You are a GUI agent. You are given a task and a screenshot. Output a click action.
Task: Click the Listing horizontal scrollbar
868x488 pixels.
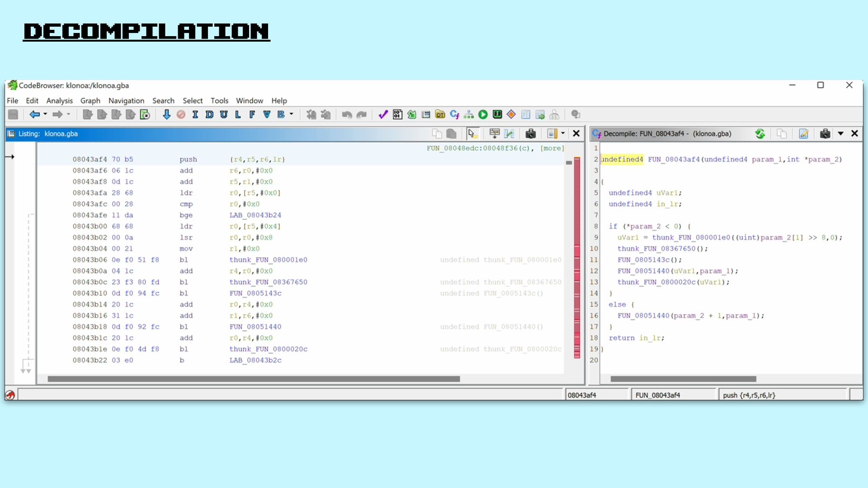[x=253, y=379]
